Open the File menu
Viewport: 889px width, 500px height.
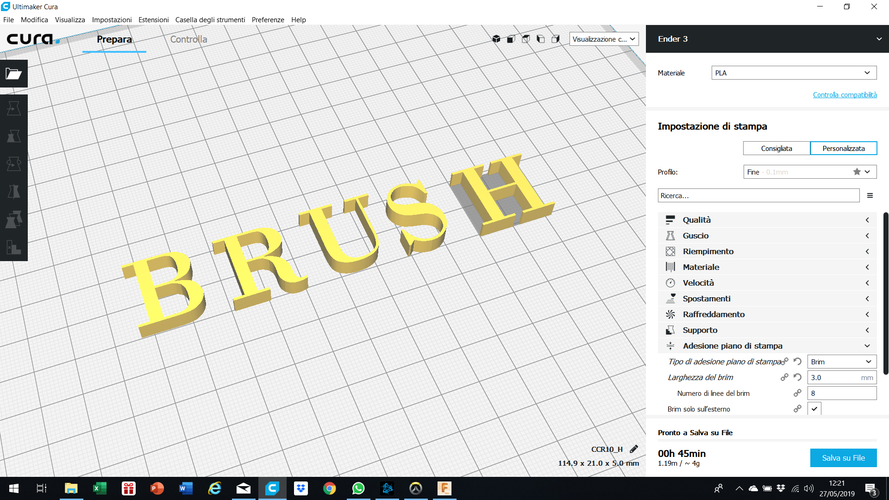tap(9, 20)
